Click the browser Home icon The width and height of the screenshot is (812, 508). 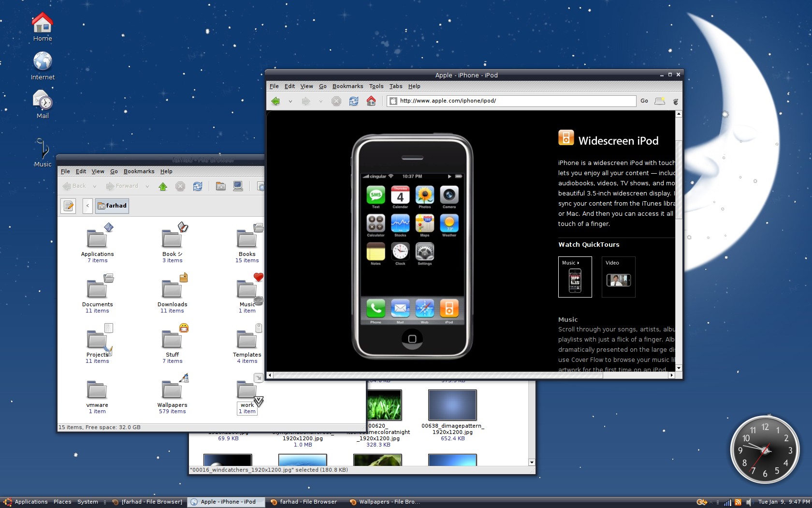pos(371,101)
